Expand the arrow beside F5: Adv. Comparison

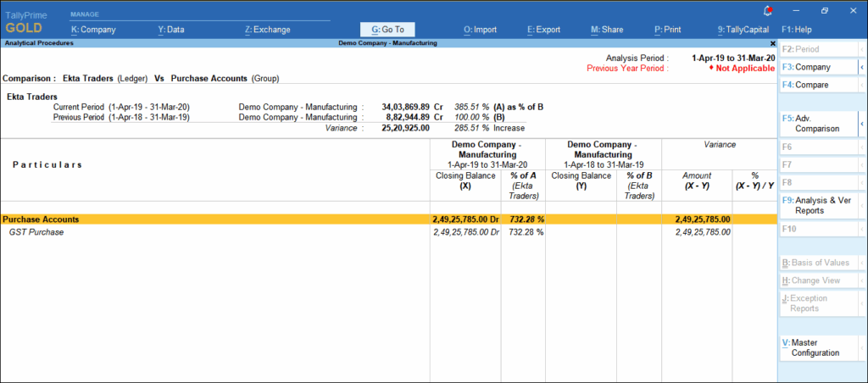pyautogui.click(x=862, y=124)
